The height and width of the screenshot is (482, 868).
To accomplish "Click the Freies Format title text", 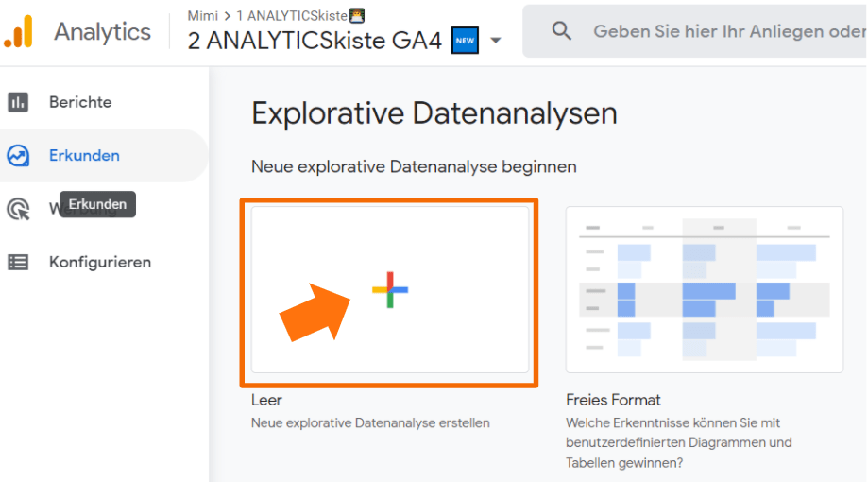I will [613, 400].
